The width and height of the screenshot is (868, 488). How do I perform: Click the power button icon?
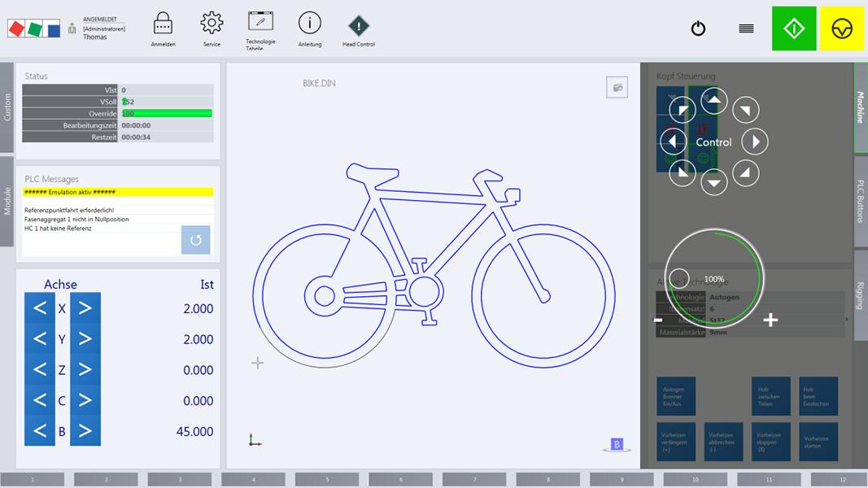[x=698, y=28]
